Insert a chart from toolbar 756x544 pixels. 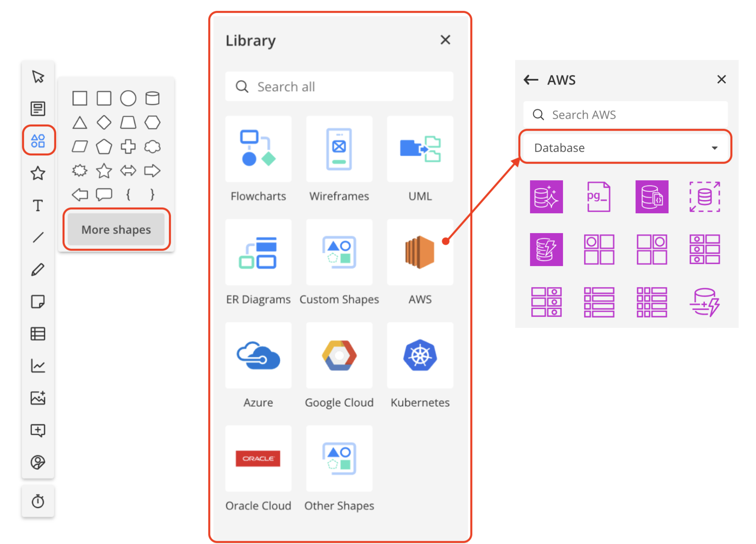[38, 366]
